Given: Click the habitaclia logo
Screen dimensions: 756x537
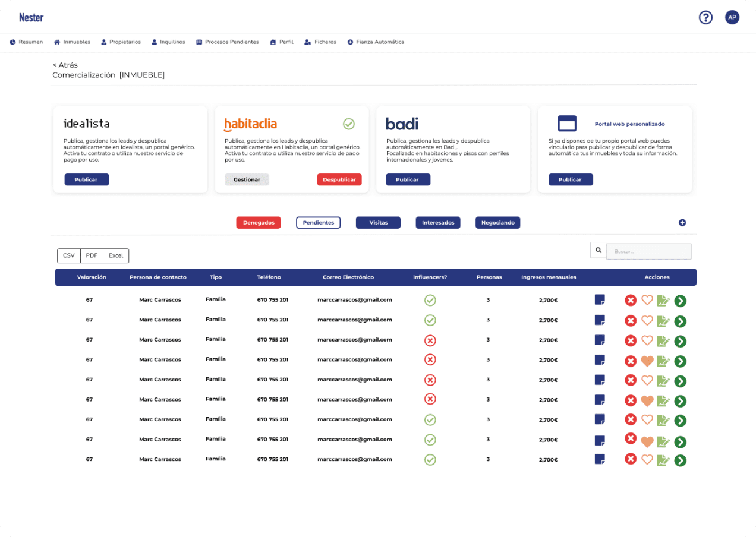Looking at the screenshot, I should 250,124.
